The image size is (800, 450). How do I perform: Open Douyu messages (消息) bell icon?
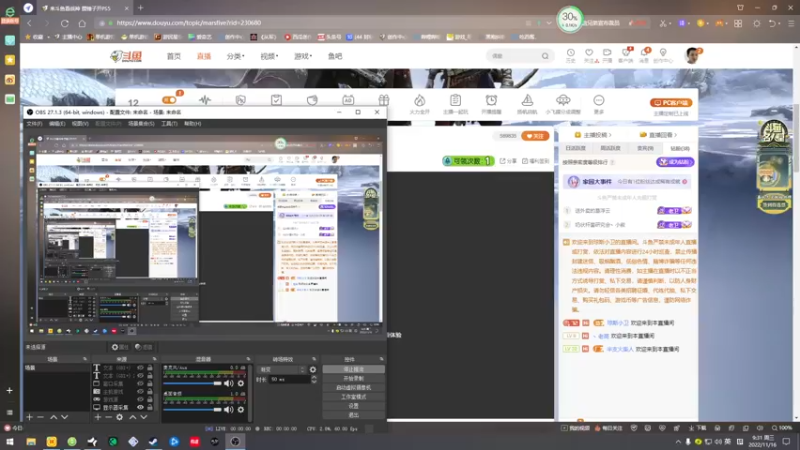click(644, 55)
